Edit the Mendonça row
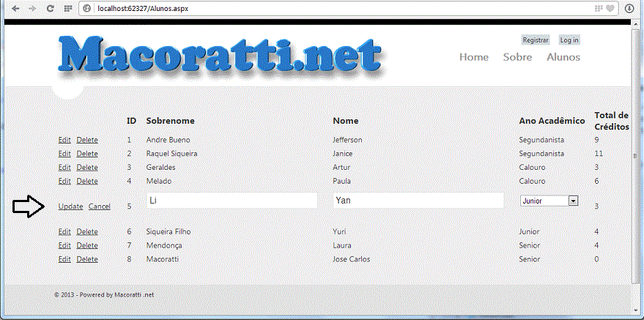Image resolution: width=644 pixels, height=320 pixels. [64, 245]
